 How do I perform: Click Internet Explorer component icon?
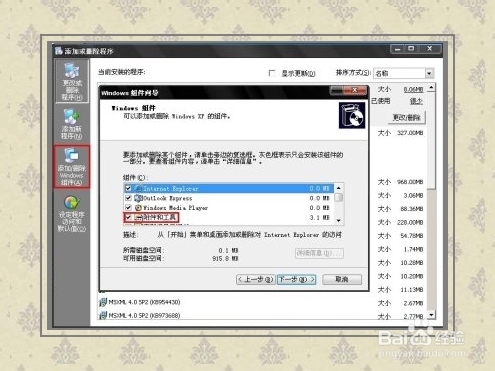(138, 188)
